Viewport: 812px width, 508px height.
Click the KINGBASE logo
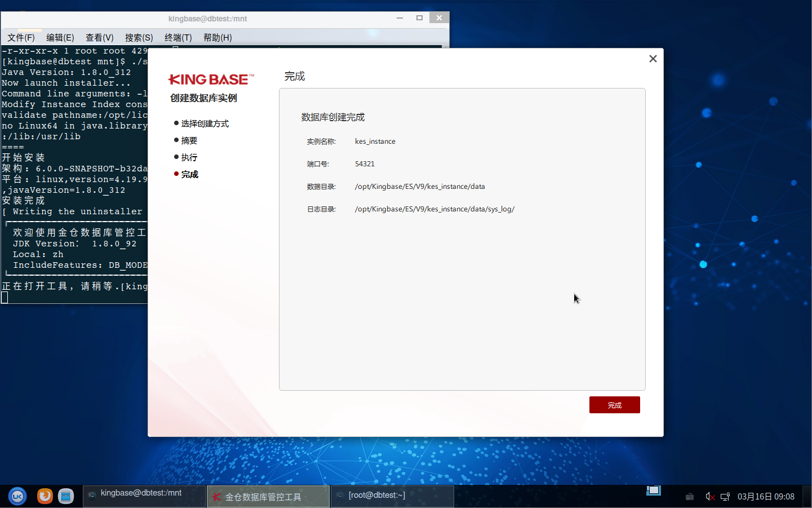click(x=211, y=79)
